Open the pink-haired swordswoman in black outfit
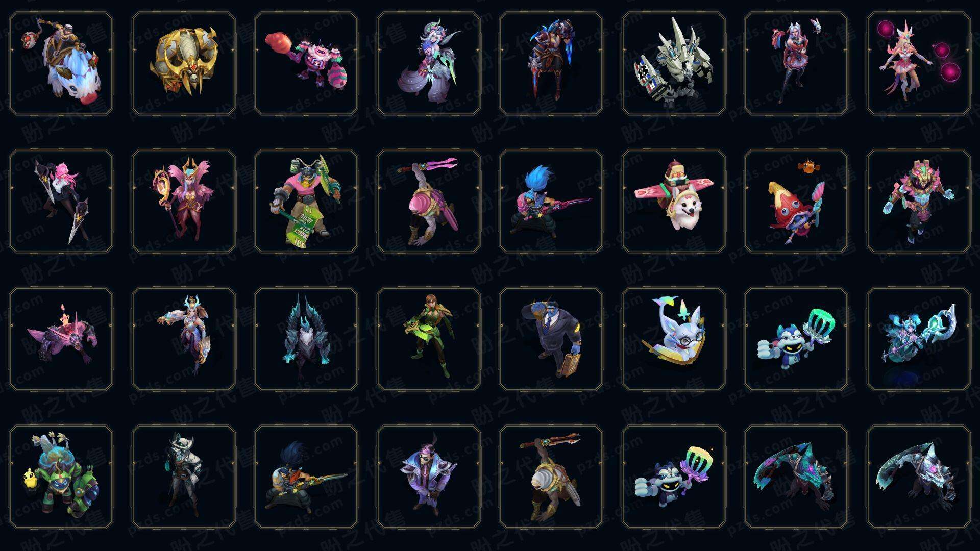This screenshot has width=980, height=551. point(61,201)
